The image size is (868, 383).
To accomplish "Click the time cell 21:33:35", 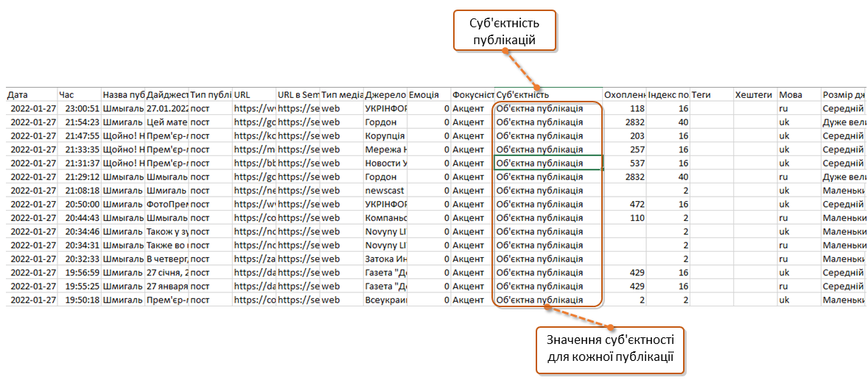I will click(79, 150).
